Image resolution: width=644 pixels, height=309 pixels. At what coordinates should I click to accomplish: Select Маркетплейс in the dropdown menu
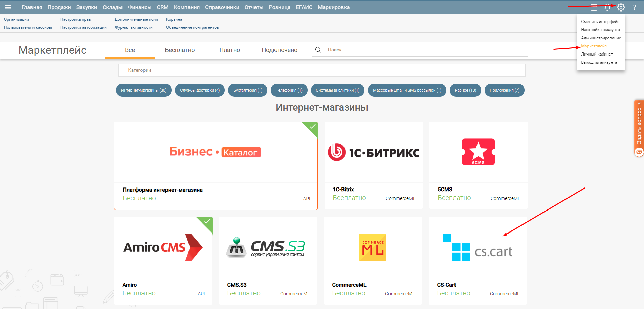594,46
